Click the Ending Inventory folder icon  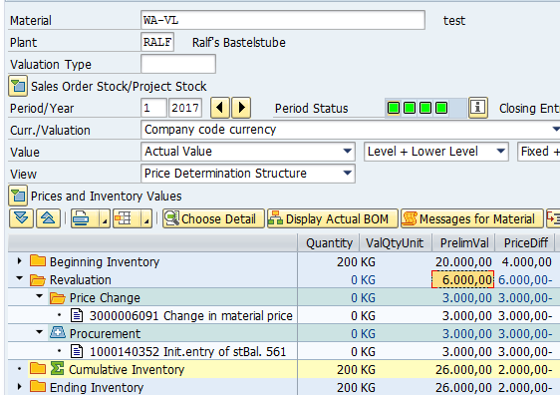[38, 386]
